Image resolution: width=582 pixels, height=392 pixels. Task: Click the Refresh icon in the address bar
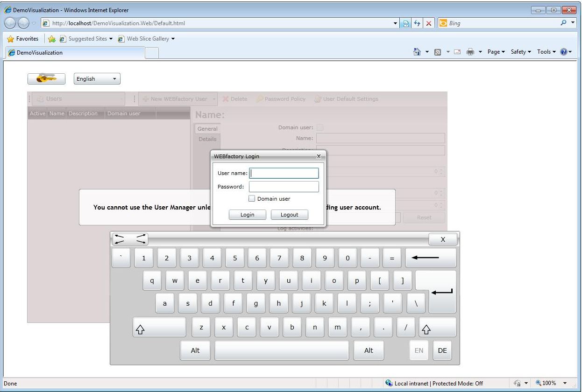[x=417, y=23]
